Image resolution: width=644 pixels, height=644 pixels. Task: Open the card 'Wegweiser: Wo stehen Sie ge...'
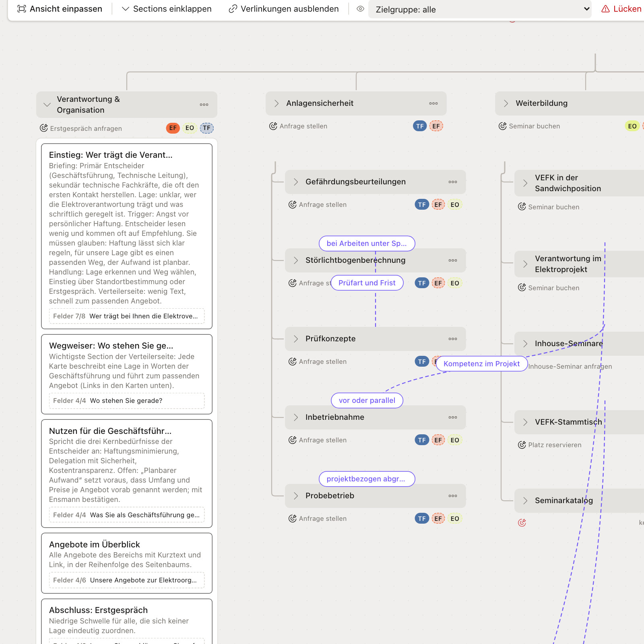tap(127, 374)
